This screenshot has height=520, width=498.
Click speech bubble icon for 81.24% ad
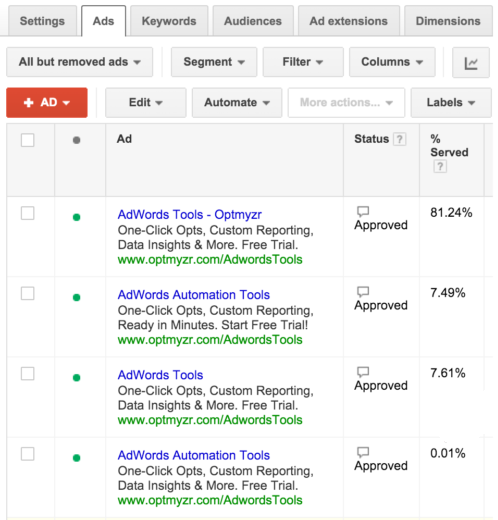coord(363,211)
